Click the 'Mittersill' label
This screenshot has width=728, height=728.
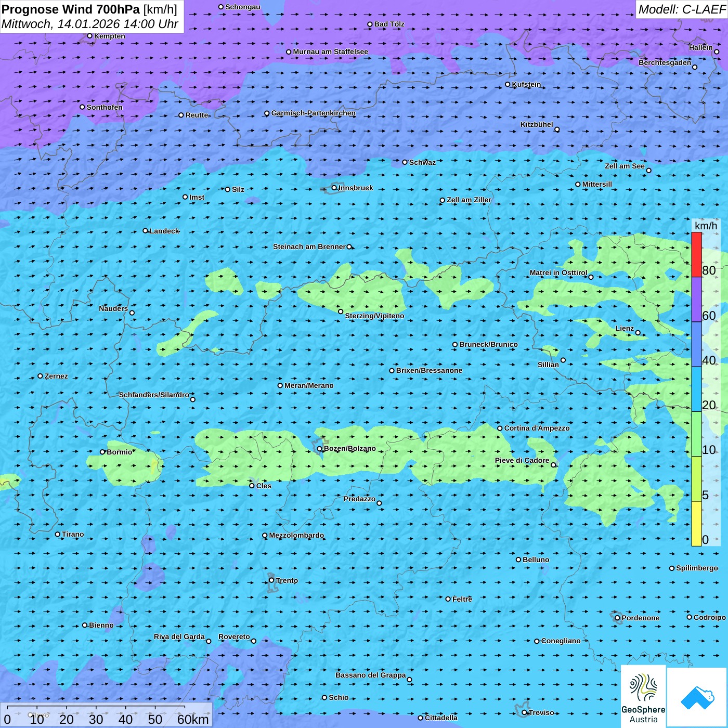(597, 184)
